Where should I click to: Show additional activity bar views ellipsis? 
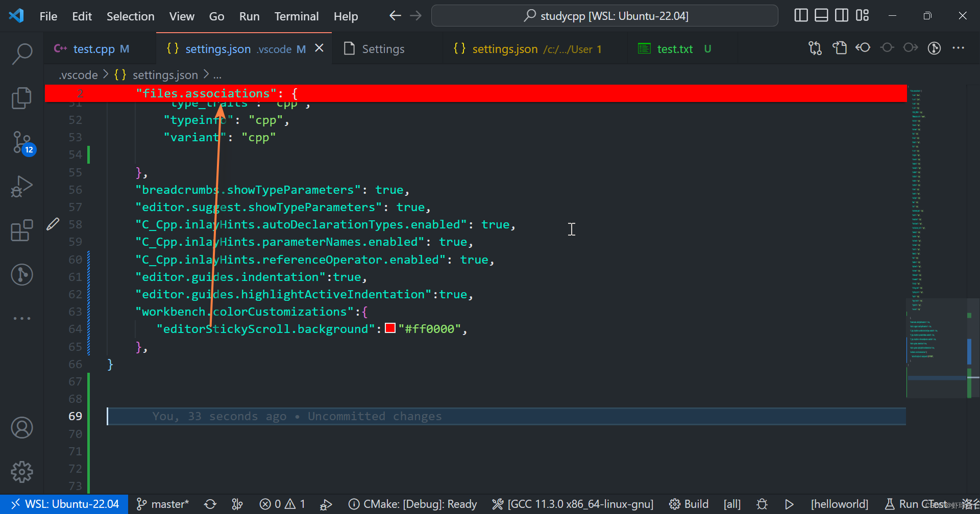click(x=22, y=318)
